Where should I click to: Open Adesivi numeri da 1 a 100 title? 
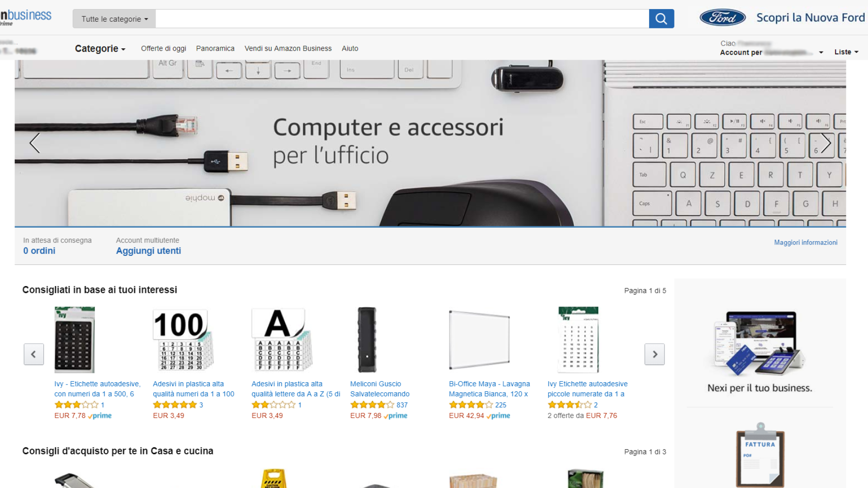pos(193,389)
